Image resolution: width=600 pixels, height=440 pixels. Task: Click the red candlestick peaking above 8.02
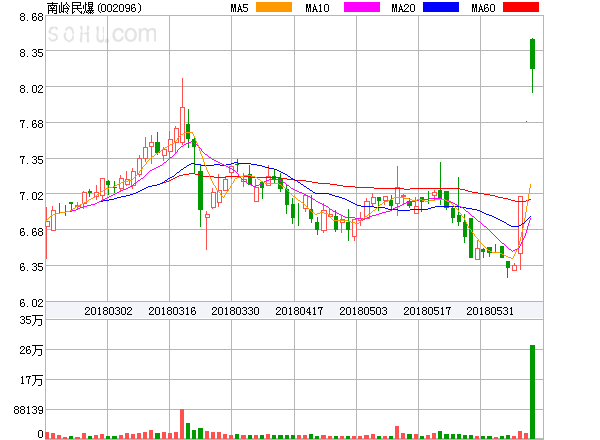coord(183,111)
